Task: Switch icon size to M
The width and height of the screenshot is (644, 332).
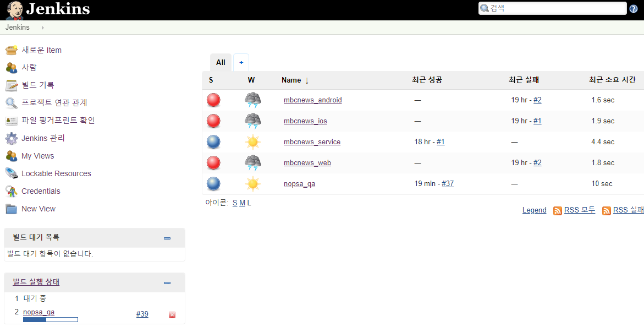Action: (x=243, y=203)
